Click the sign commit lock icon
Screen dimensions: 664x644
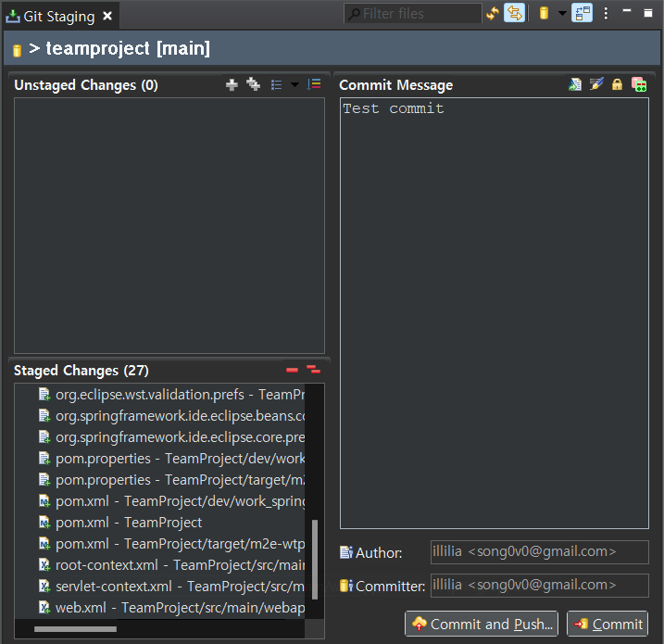(x=617, y=84)
